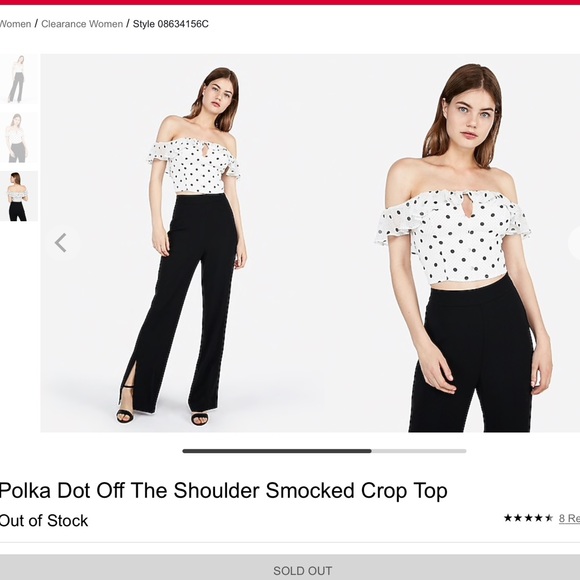Select the second thumbnail close-up view

[18, 138]
